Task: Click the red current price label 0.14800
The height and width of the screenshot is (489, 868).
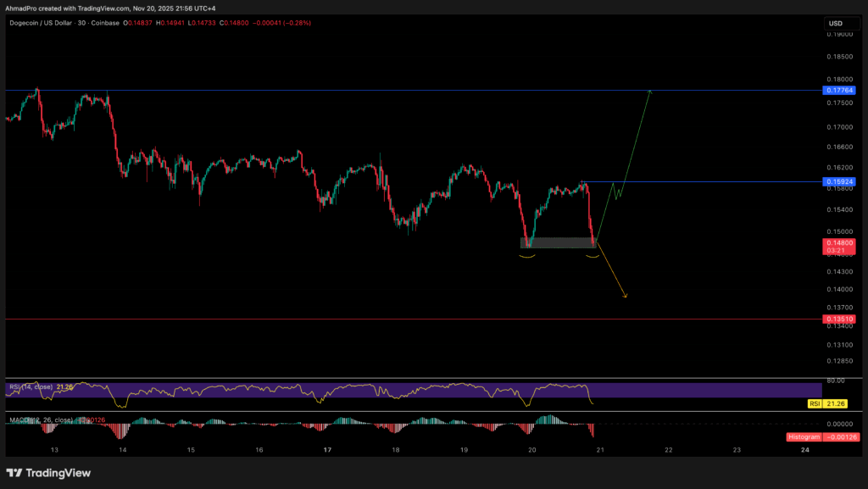Action: (x=836, y=242)
